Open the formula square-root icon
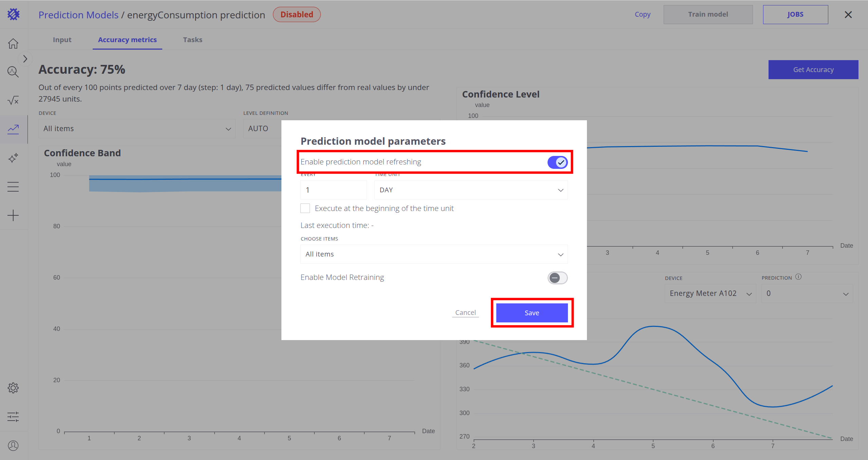This screenshot has width=868, height=460. tap(13, 100)
